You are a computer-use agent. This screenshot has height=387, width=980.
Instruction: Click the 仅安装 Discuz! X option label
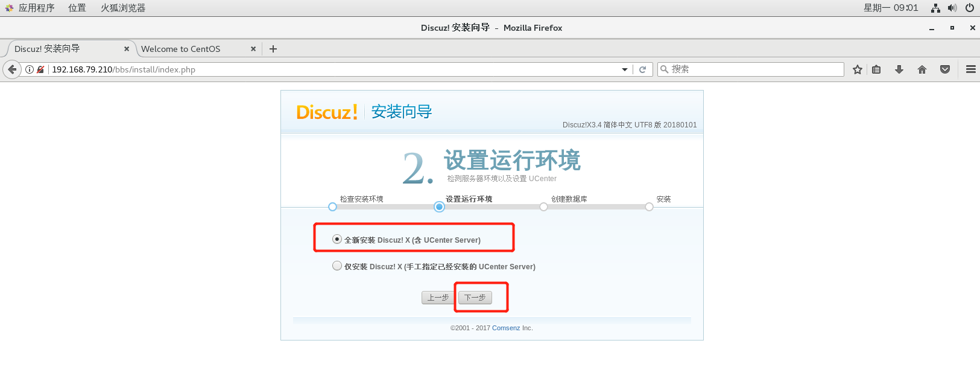pyautogui.click(x=440, y=267)
